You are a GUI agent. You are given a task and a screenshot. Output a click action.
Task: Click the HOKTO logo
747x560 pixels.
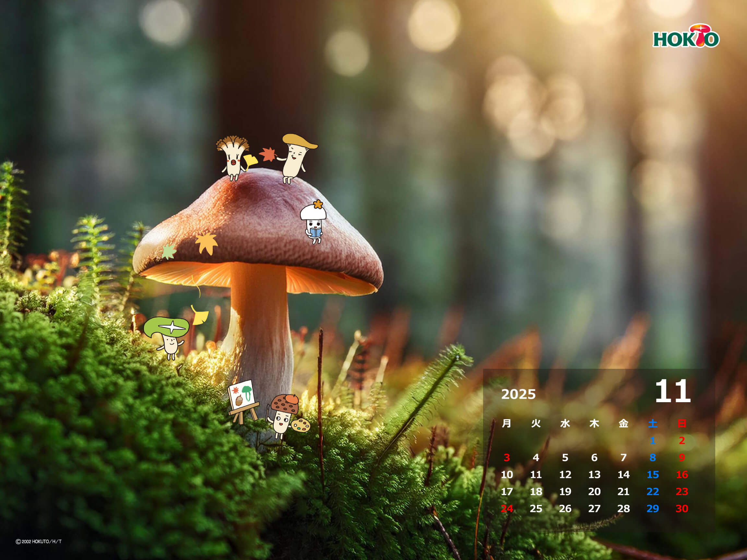point(685,36)
